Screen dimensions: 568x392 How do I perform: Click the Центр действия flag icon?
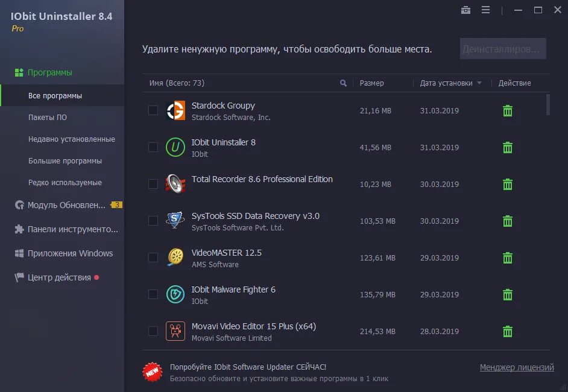pyautogui.click(x=19, y=277)
